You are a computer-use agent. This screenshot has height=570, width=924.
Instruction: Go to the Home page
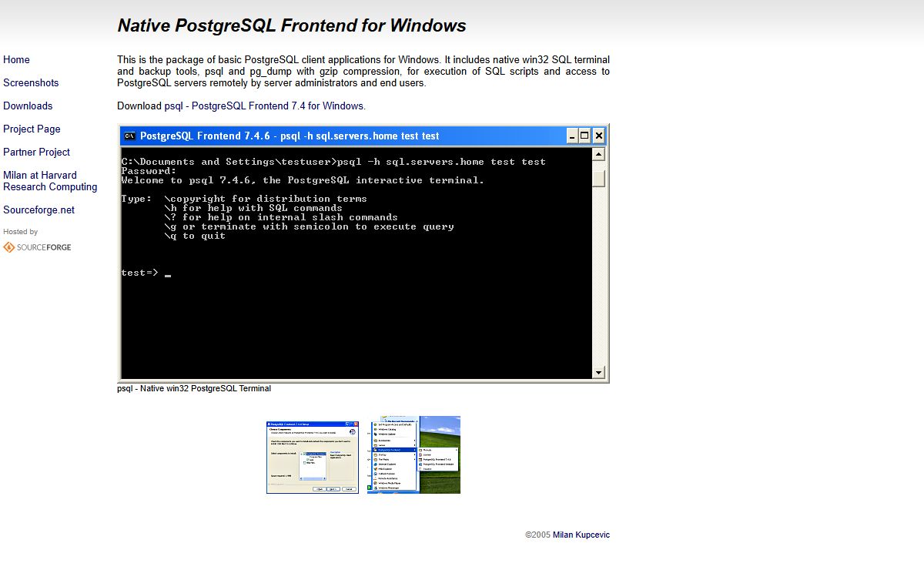pyautogui.click(x=16, y=59)
